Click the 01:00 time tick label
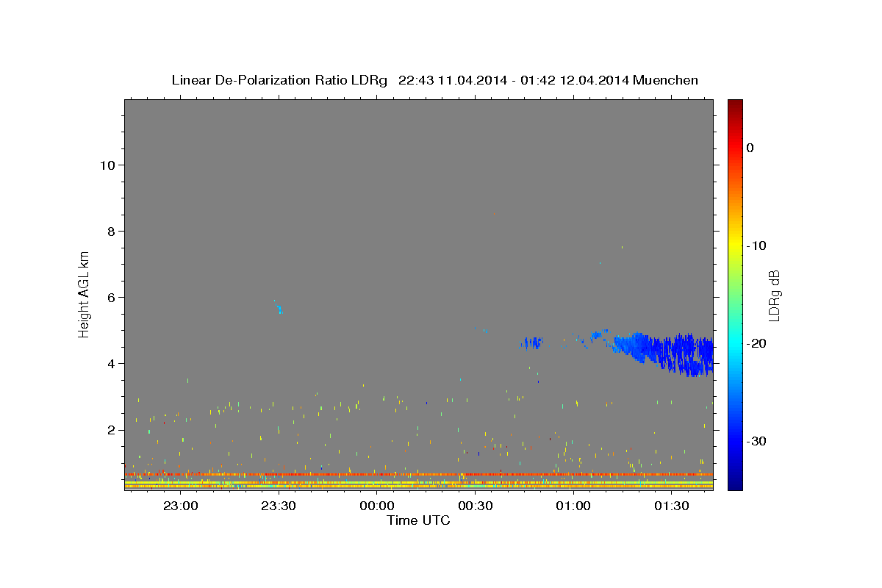The height and width of the screenshot is (588, 882). tap(573, 506)
